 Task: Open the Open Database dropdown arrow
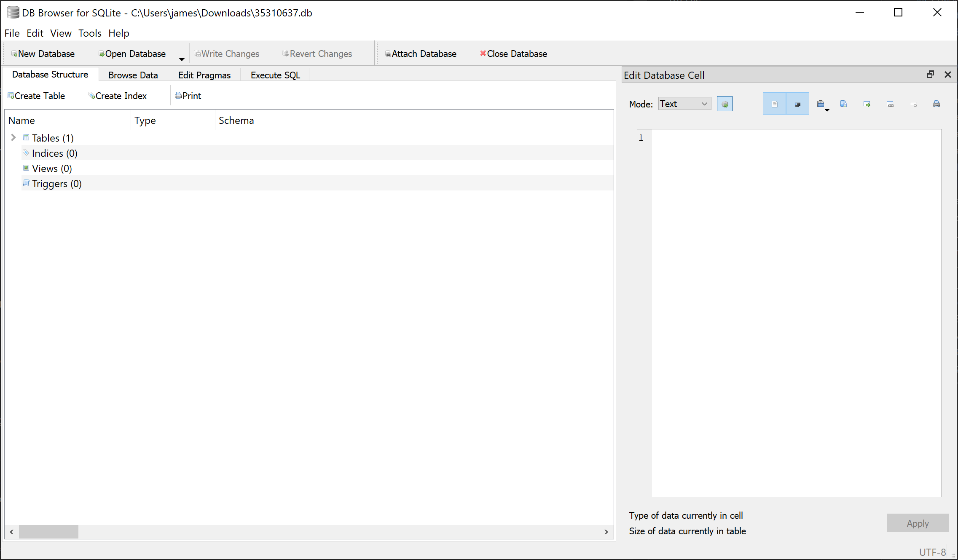[x=182, y=58]
